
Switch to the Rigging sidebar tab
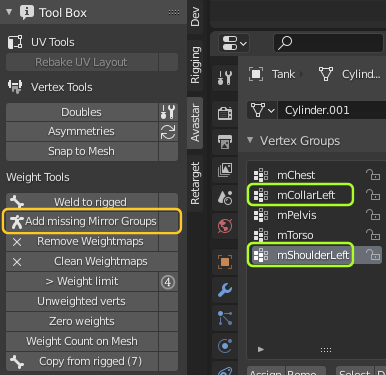[x=195, y=65]
